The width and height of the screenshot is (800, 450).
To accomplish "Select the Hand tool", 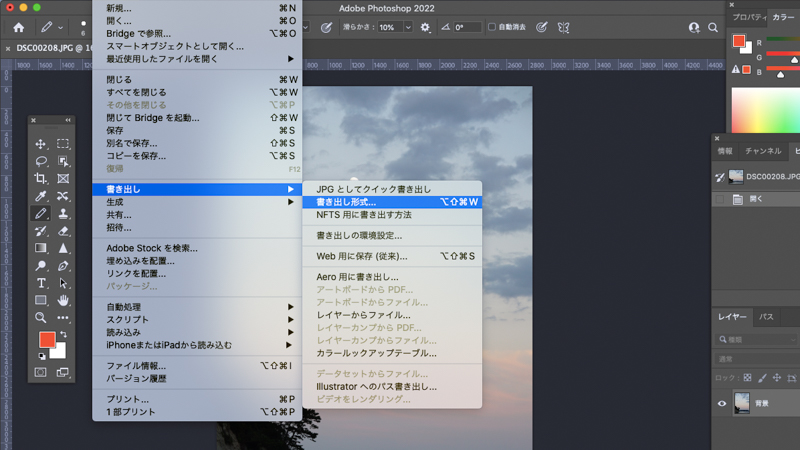I will tap(63, 300).
